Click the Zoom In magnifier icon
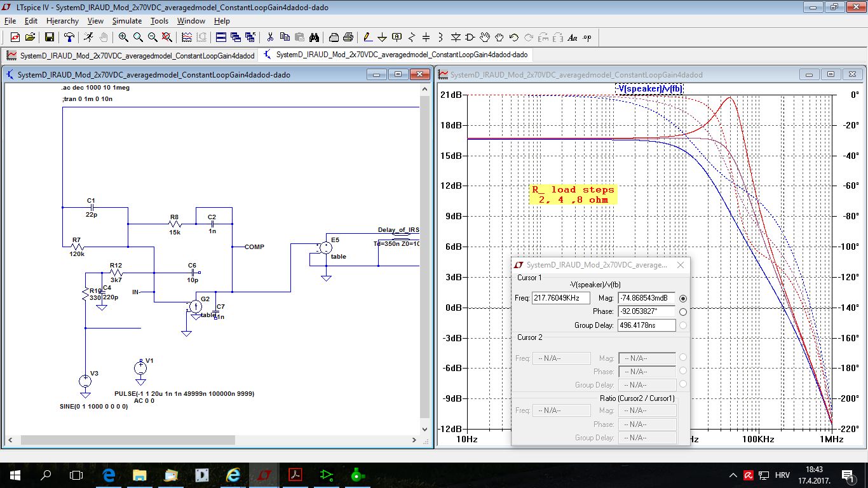 click(123, 37)
